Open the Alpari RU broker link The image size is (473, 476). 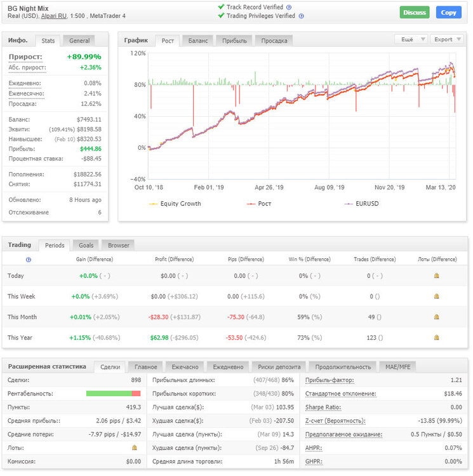(54, 16)
